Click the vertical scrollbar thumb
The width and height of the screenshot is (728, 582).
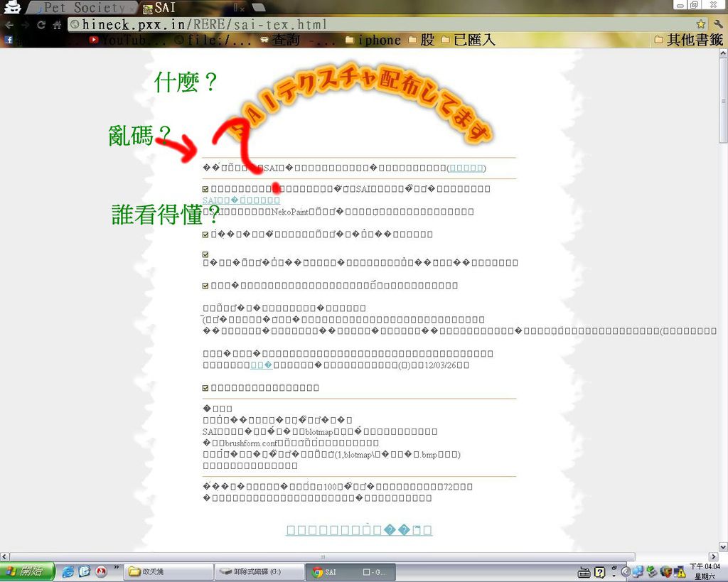(x=723, y=101)
